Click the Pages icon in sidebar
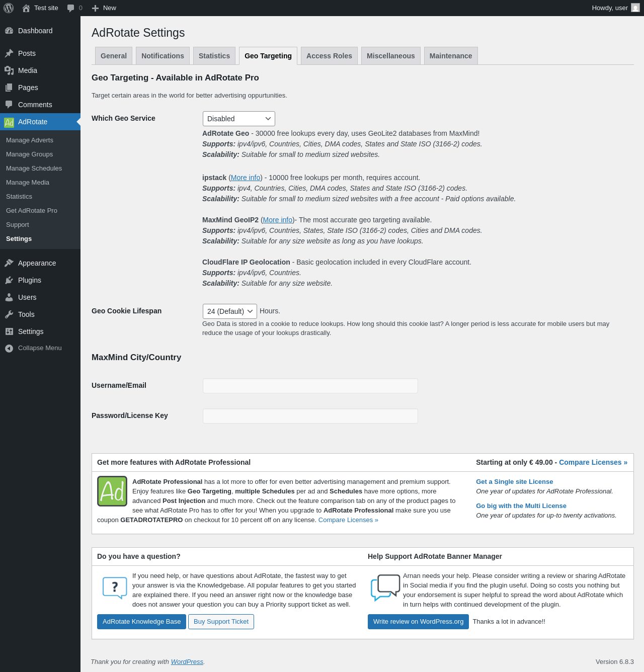 click(x=9, y=88)
